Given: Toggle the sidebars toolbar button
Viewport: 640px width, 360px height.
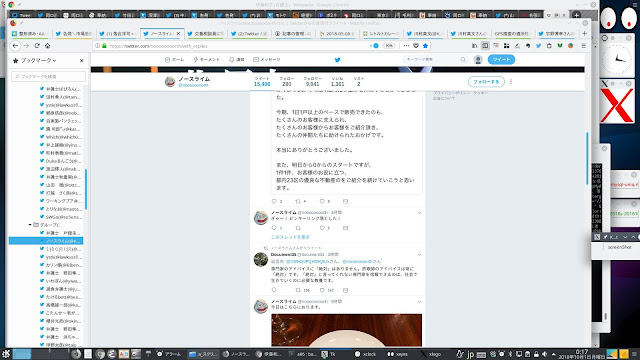Looking at the screenshot, I should (x=485, y=46).
